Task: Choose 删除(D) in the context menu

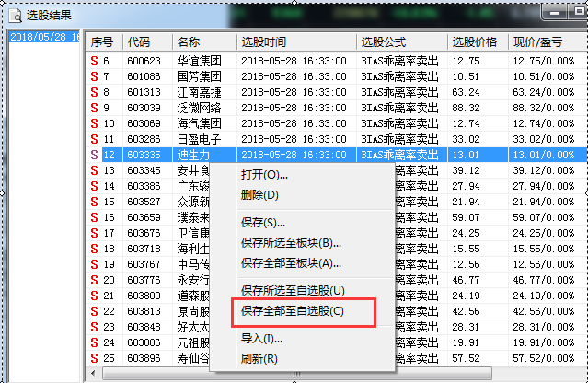Action: (259, 195)
